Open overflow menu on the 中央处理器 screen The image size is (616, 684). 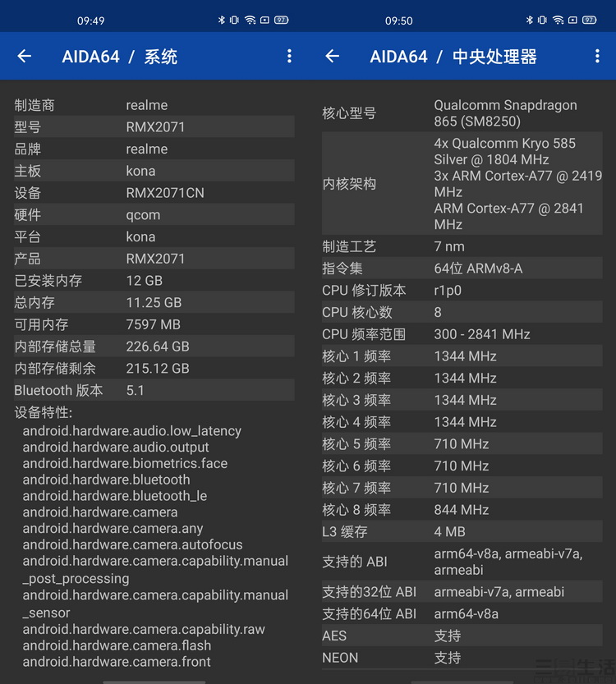pyautogui.click(x=597, y=57)
